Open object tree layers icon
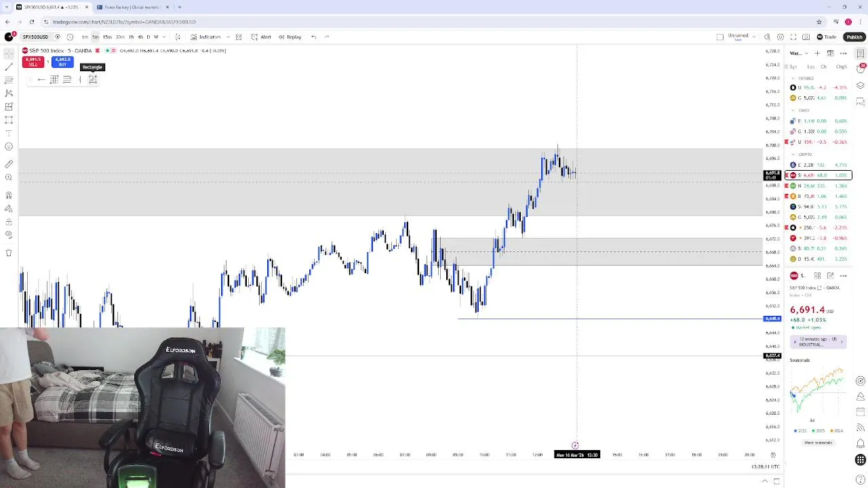 tap(861, 85)
